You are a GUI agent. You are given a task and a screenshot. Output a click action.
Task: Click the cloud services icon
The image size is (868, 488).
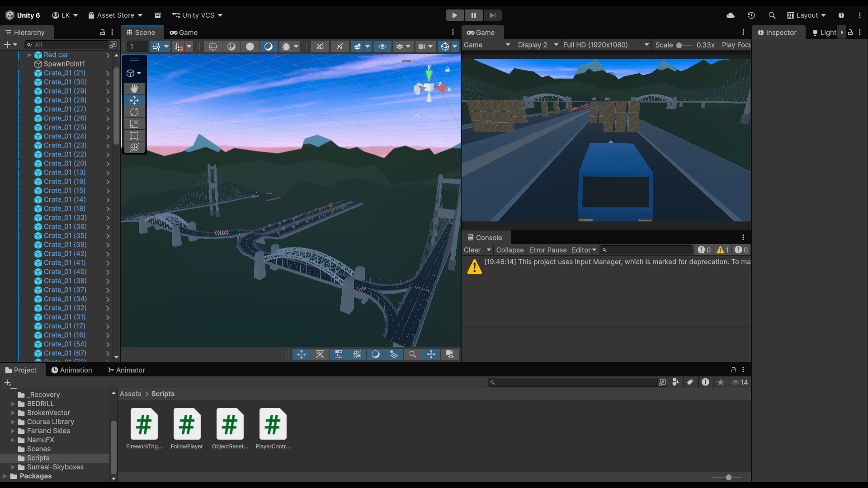click(x=731, y=15)
